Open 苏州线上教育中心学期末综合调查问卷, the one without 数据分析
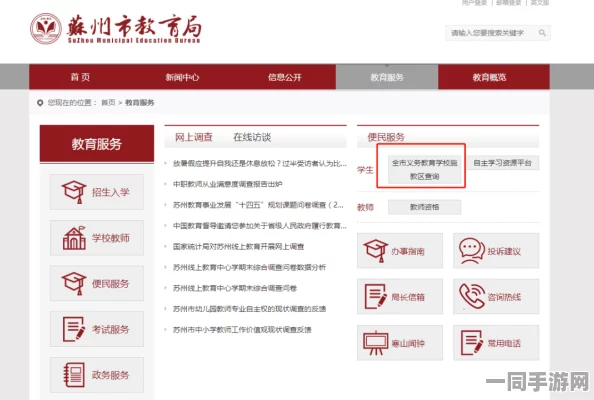Screen dimensions: 594x400 (234, 288)
